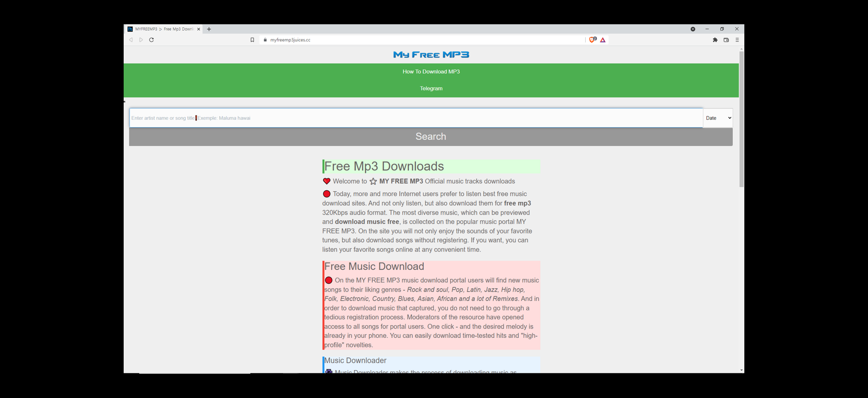The height and width of the screenshot is (398, 868).
Task: Click the My Free MP3 logo
Action: pyautogui.click(x=431, y=54)
